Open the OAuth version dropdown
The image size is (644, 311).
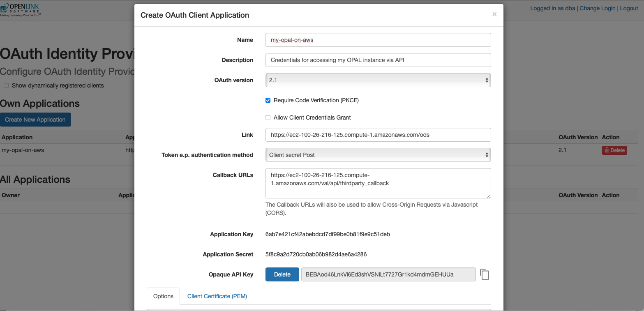[378, 80]
